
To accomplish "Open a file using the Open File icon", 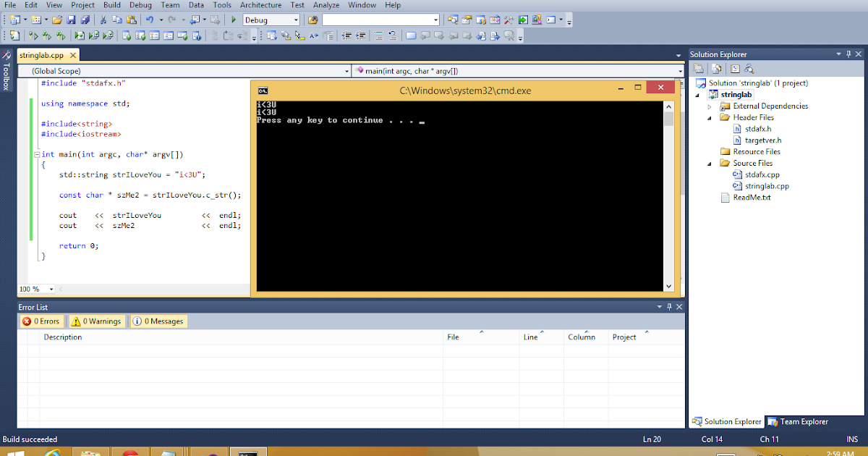I will click(58, 19).
